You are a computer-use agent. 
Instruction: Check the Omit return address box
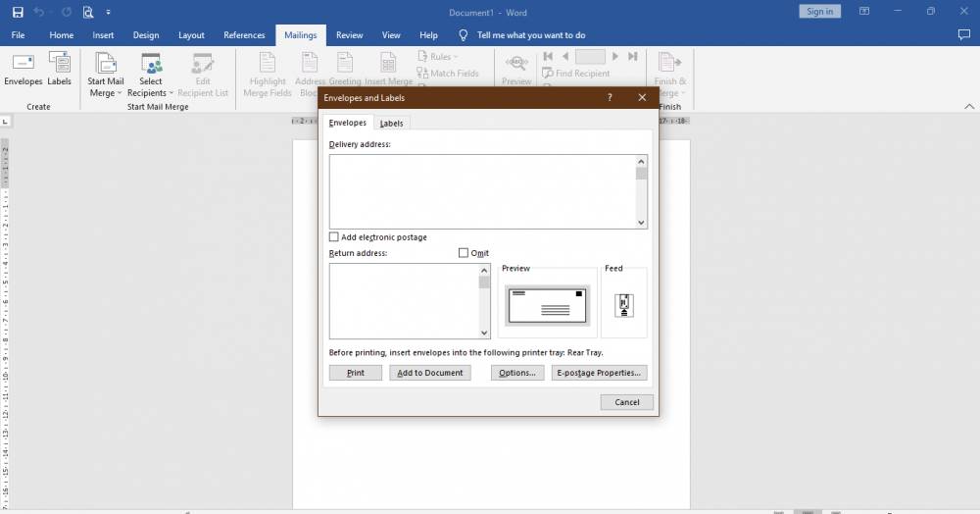[x=464, y=253]
